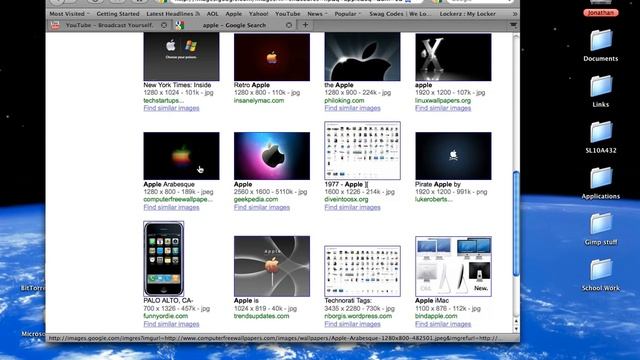Viewport: 640px width, 360px height.
Task: Click Find similar images under nborgis.wordpress.com
Action: [353, 324]
